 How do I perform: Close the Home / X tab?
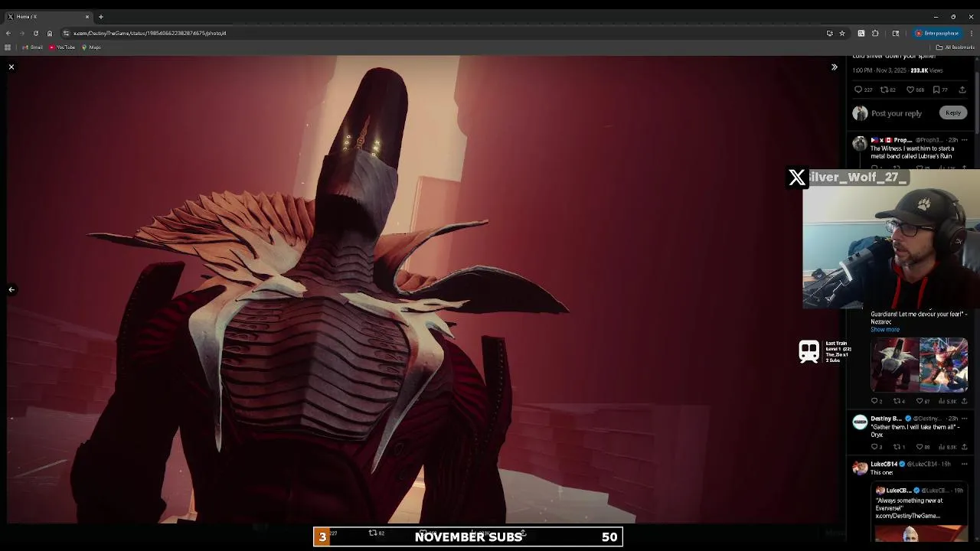tap(87, 16)
